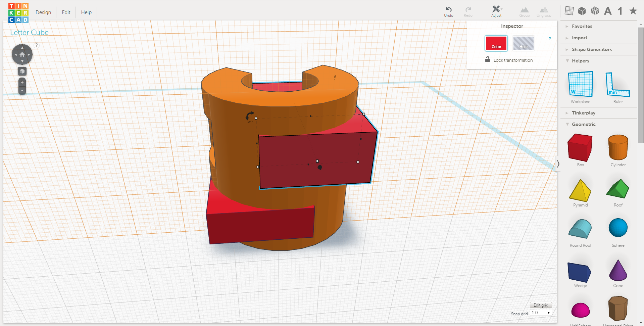Open the numbers shapes icon 1
This screenshot has height=326, width=644.
coord(620,11)
